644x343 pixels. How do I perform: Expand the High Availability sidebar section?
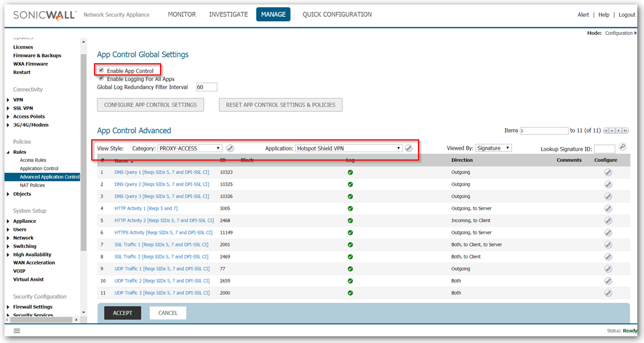click(8, 255)
